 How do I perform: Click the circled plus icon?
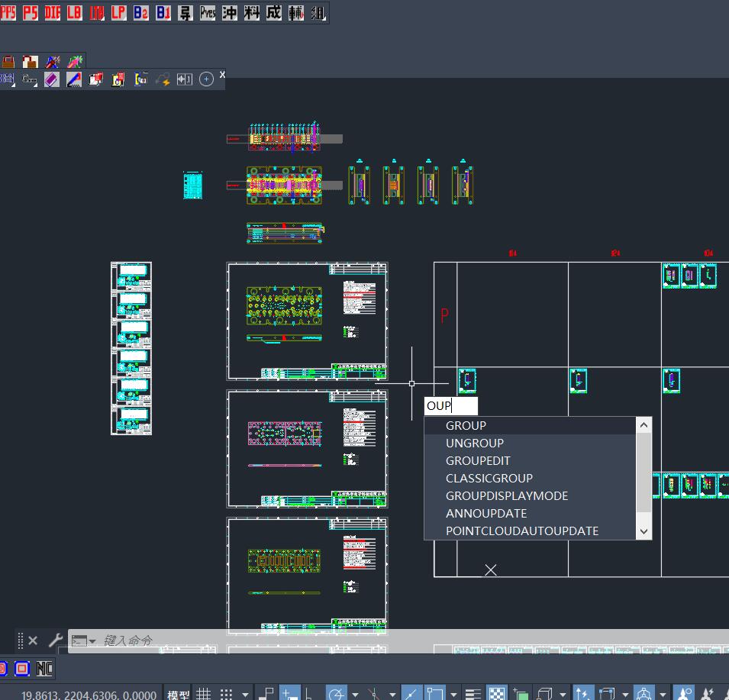(x=206, y=79)
